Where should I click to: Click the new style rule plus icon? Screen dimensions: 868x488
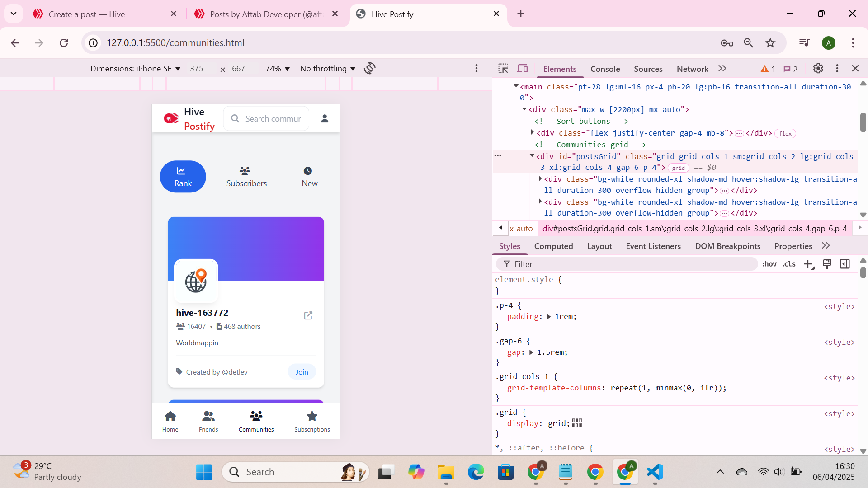[x=808, y=264]
